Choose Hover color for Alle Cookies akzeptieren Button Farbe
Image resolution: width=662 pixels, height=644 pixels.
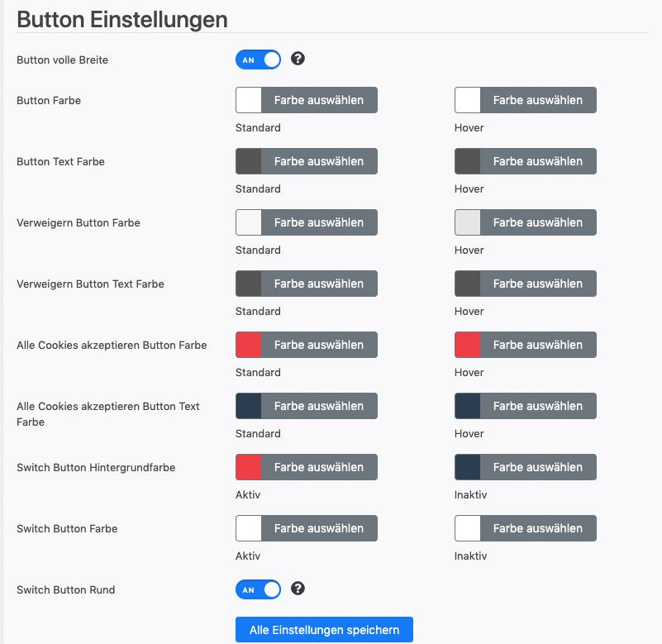pos(525,345)
